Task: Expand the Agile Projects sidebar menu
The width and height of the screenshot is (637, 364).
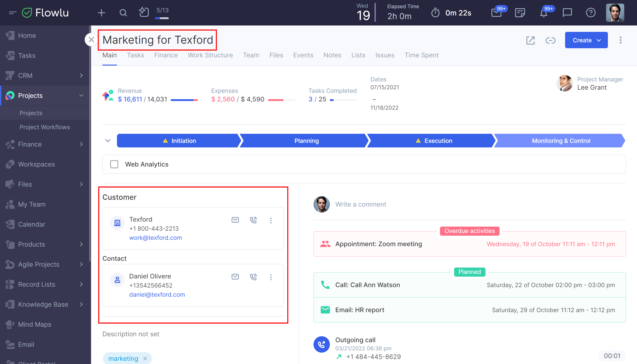Action: click(81, 264)
